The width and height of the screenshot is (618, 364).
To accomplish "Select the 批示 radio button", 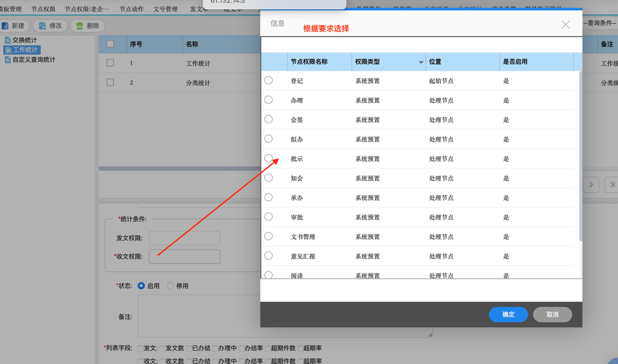I will [x=269, y=158].
